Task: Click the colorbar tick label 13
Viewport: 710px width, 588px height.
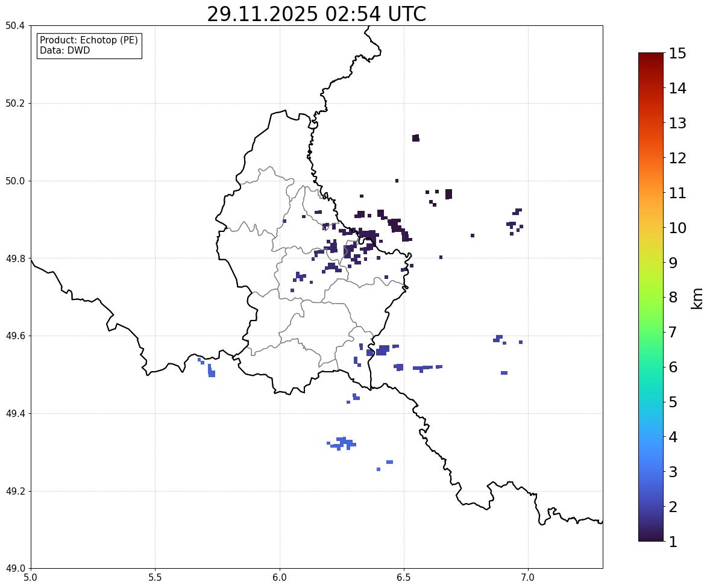Action: point(677,123)
